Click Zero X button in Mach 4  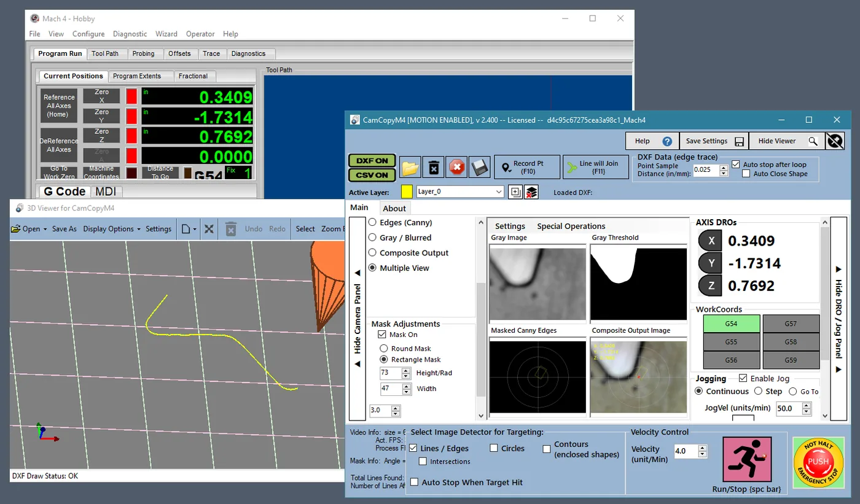[101, 96]
